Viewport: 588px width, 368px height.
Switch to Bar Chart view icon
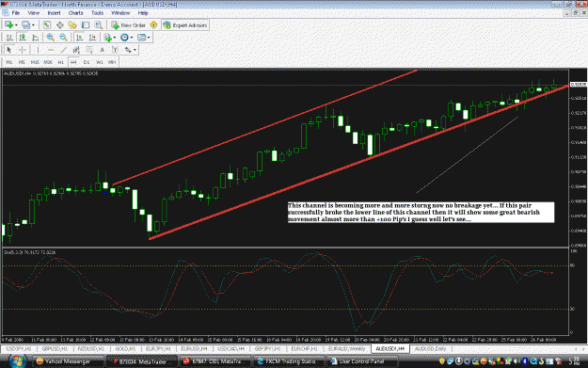tap(9, 38)
